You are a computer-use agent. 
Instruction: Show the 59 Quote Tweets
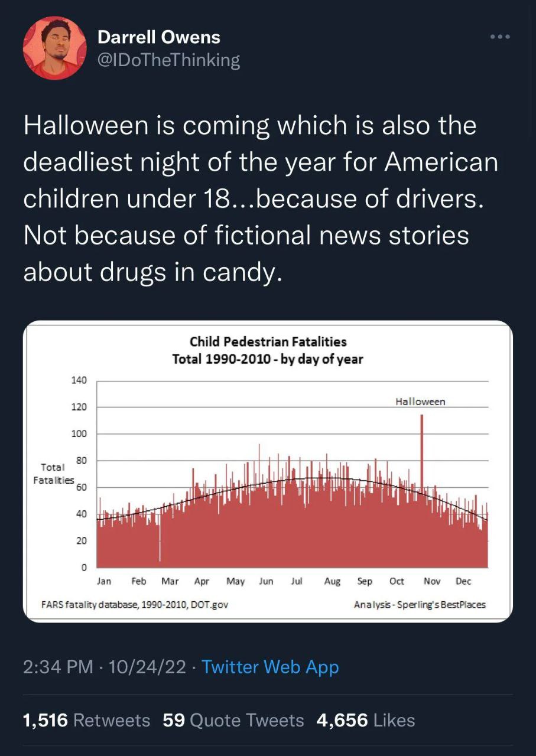coord(233,720)
